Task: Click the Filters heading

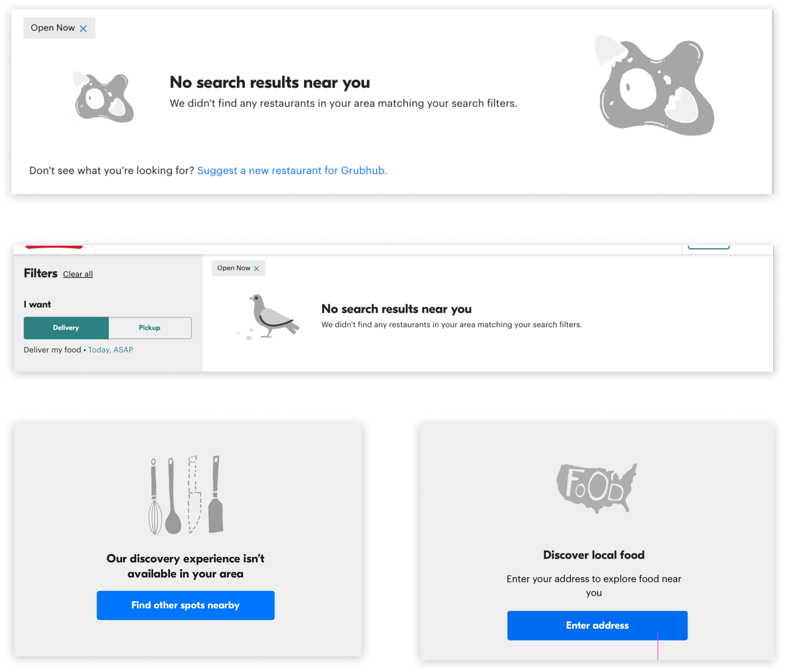Action: pos(40,273)
